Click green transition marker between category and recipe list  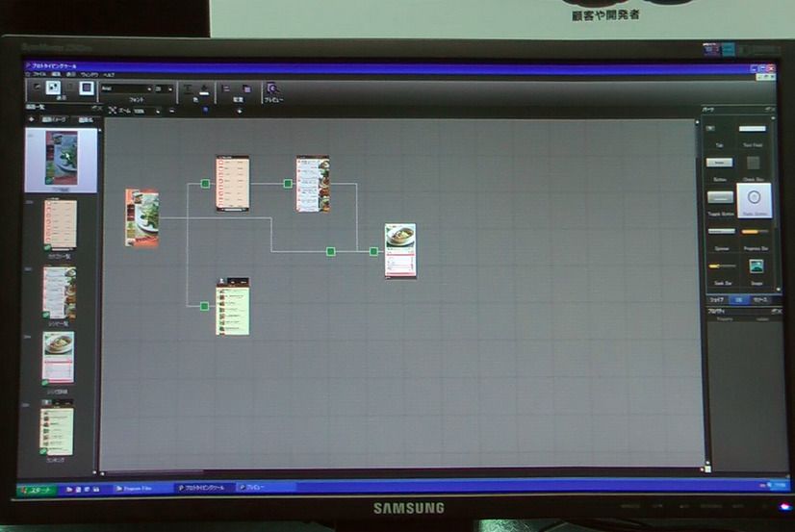(x=288, y=184)
